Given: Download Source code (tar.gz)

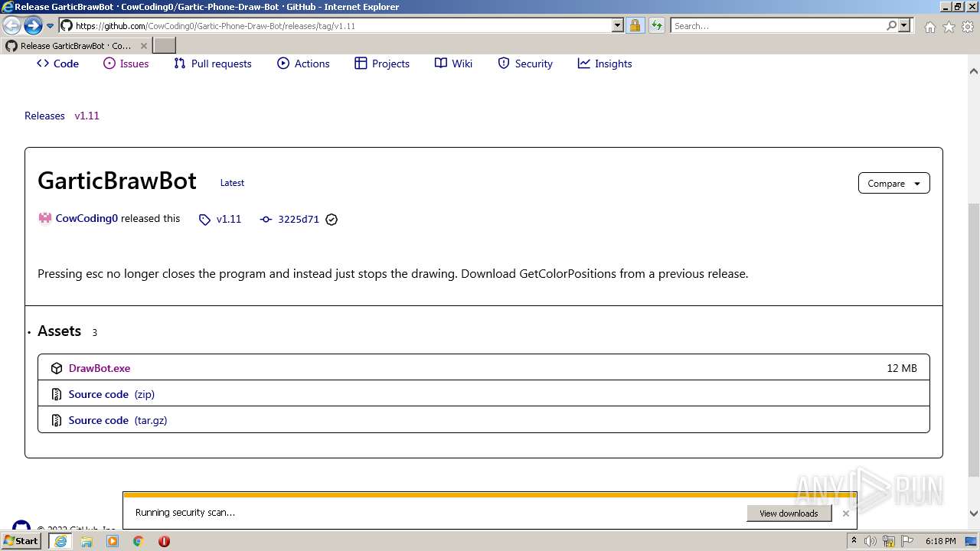Looking at the screenshot, I should (118, 420).
